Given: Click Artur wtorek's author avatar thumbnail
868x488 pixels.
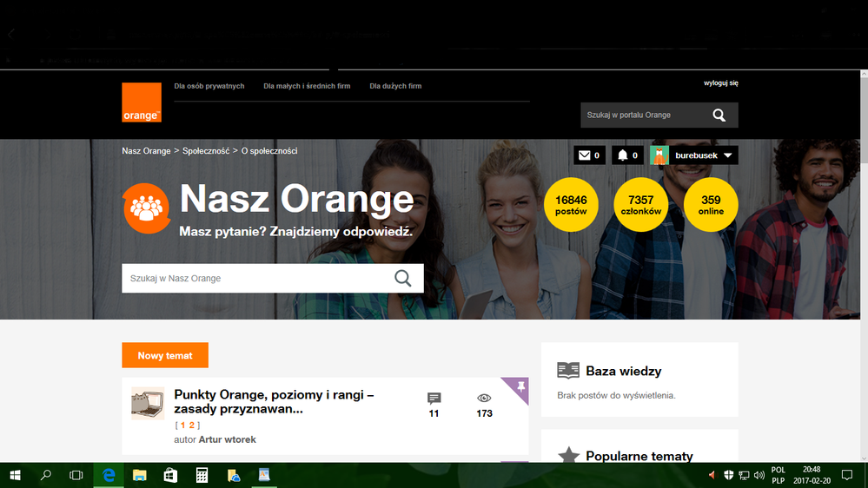Looking at the screenshot, I should [x=148, y=404].
